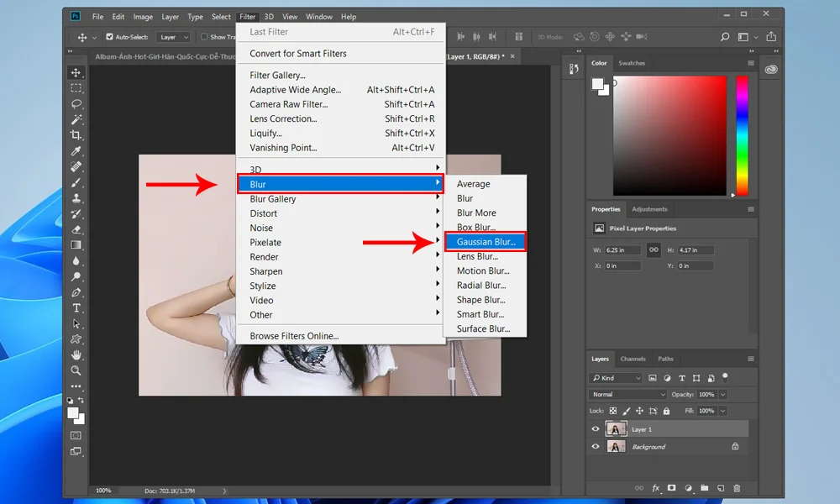Click the fx layer style icon

point(656,488)
